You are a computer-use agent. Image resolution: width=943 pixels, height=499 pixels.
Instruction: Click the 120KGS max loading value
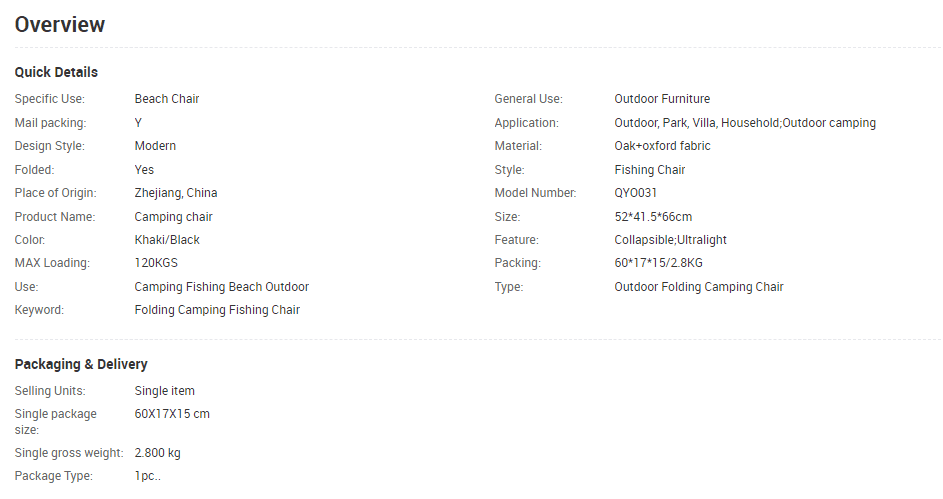tap(156, 263)
